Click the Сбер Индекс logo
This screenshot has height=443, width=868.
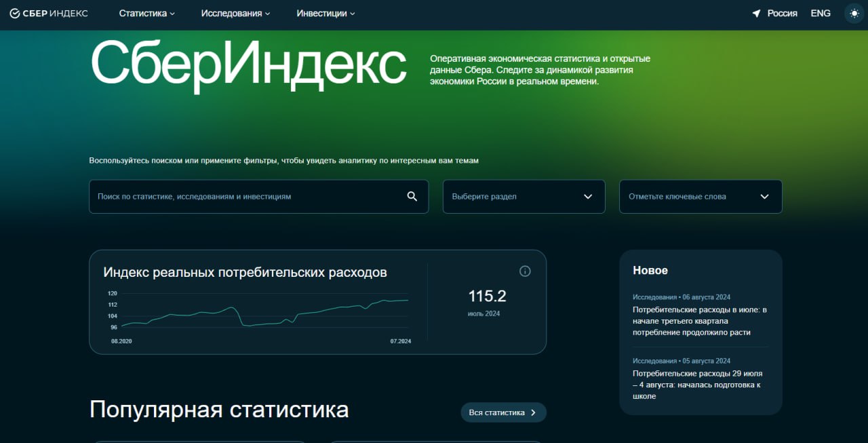pyautogui.click(x=48, y=13)
